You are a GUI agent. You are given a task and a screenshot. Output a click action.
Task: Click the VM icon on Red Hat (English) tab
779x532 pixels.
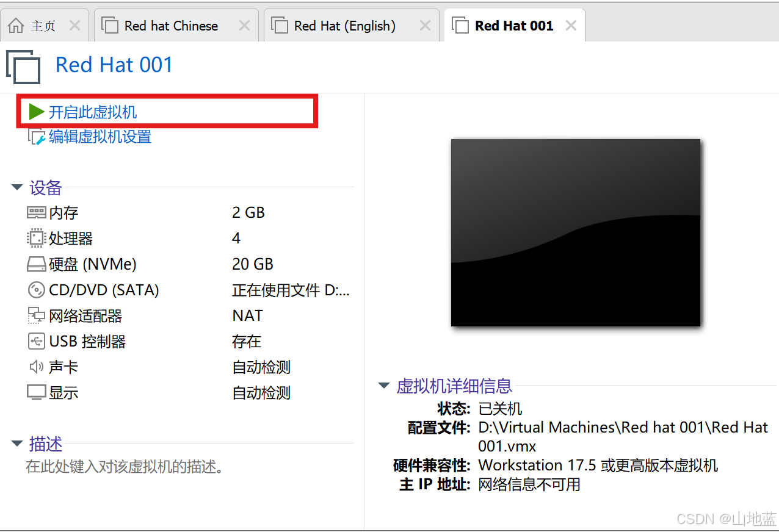pos(280,26)
